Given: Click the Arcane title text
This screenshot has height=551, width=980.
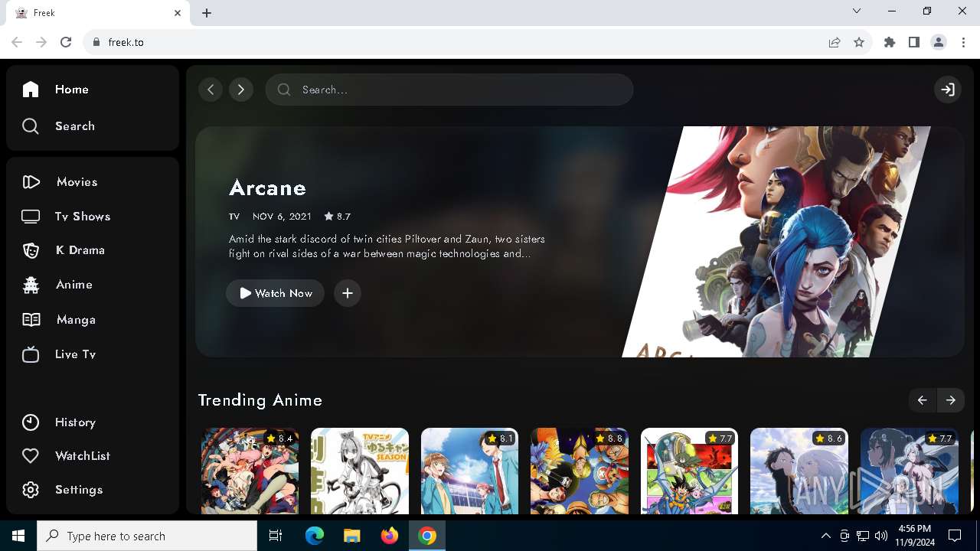Looking at the screenshot, I should coord(267,187).
